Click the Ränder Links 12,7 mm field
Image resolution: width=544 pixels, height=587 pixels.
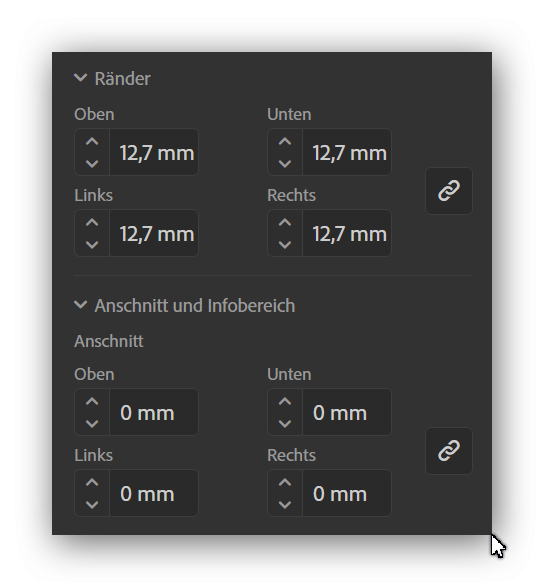click(154, 233)
